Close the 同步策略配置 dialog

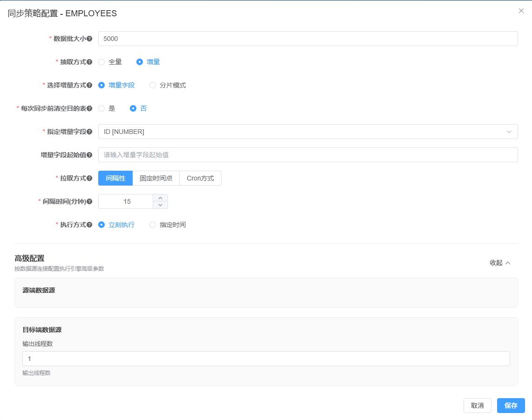[x=521, y=11]
